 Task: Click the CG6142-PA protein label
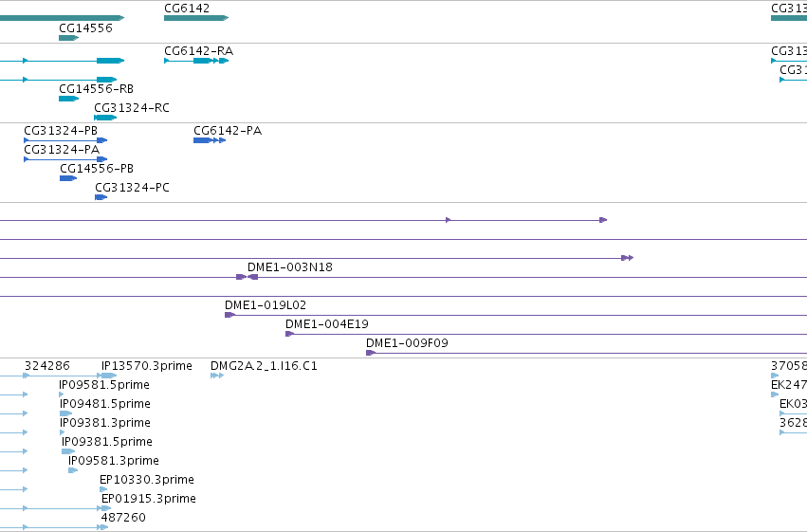228,131
